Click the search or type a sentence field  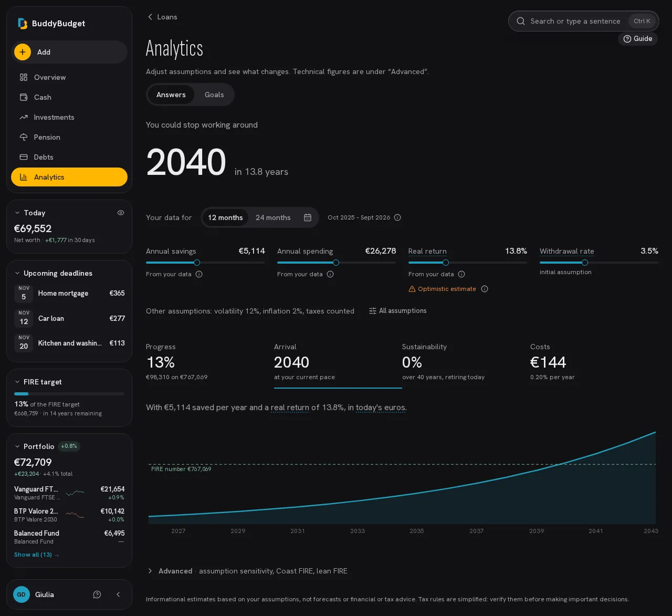click(584, 21)
